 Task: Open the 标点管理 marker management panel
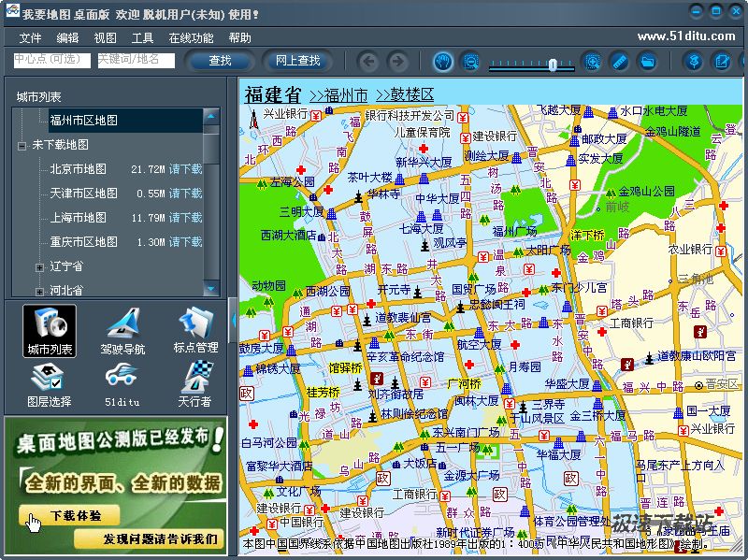click(x=195, y=331)
